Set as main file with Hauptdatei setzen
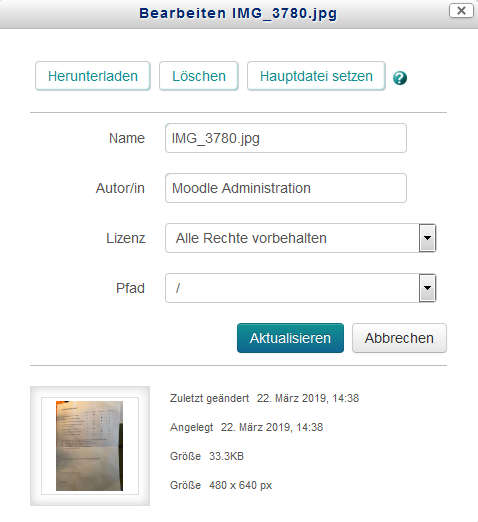 point(316,76)
